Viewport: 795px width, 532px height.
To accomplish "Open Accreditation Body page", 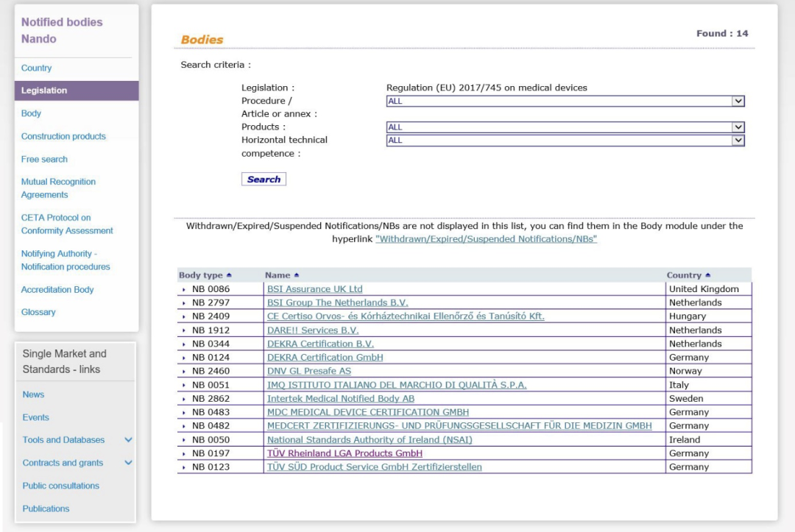I will click(57, 290).
